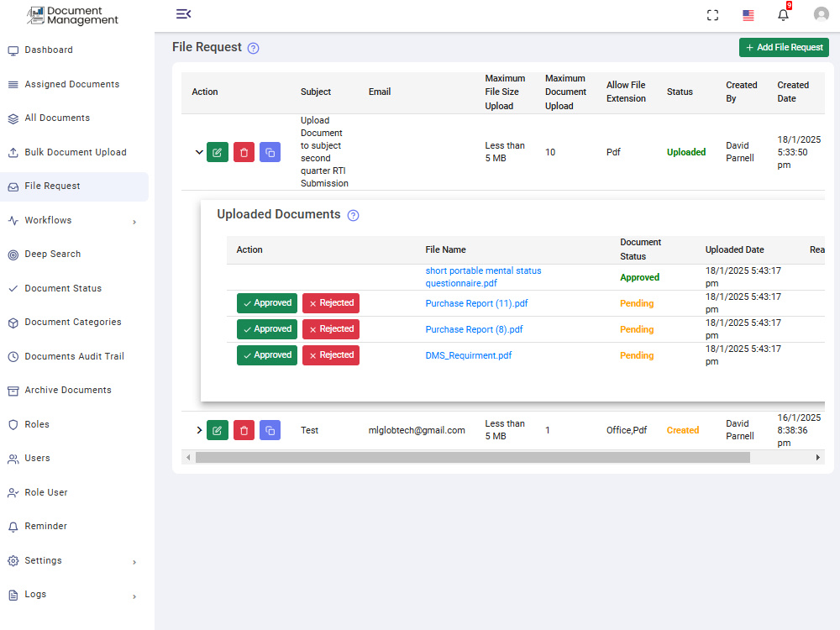Expand Workflows submenu arrow
The width and height of the screenshot is (840, 630).
(134, 222)
